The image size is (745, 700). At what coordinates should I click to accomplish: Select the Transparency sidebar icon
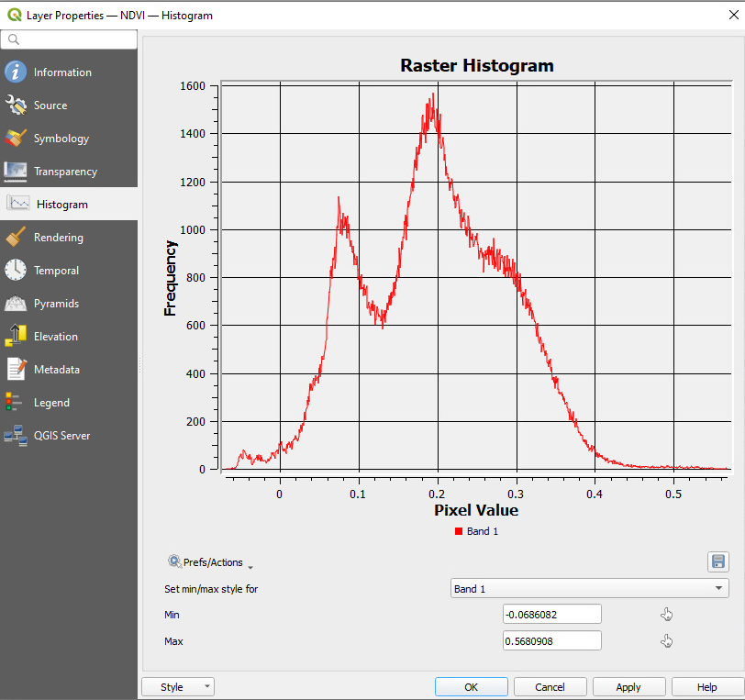(18, 171)
